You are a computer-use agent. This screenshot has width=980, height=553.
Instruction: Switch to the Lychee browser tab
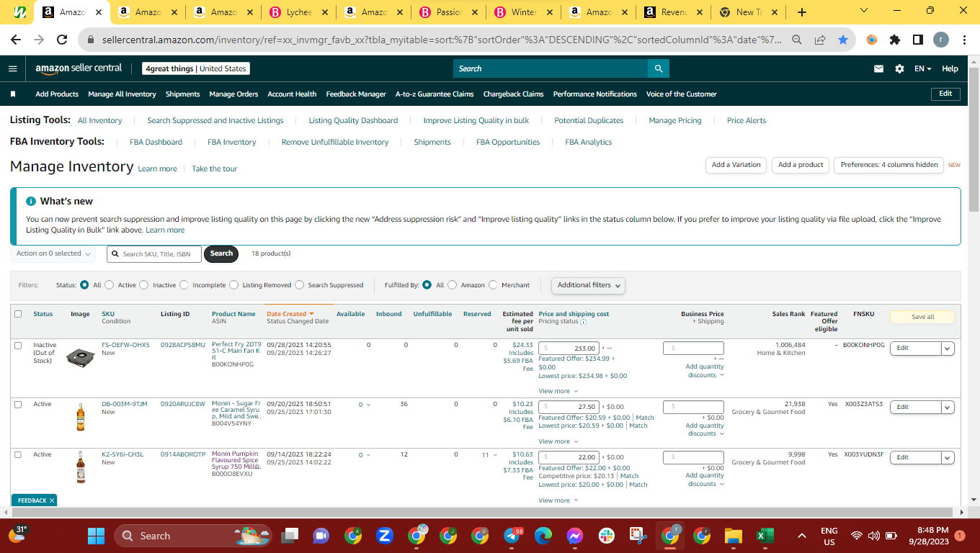[x=299, y=12]
